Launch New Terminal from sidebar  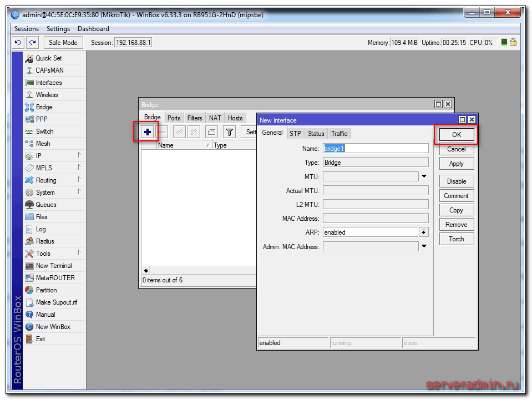tap(54, 266)
